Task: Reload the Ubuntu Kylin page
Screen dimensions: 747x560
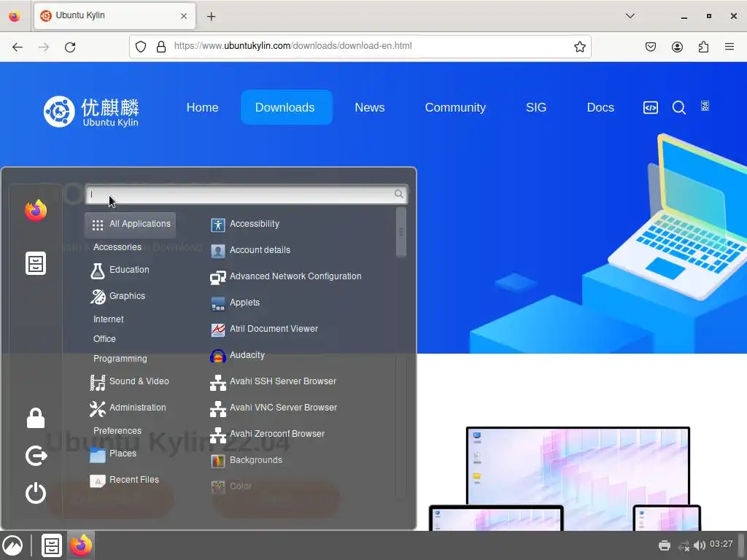Action: (70, 47)
